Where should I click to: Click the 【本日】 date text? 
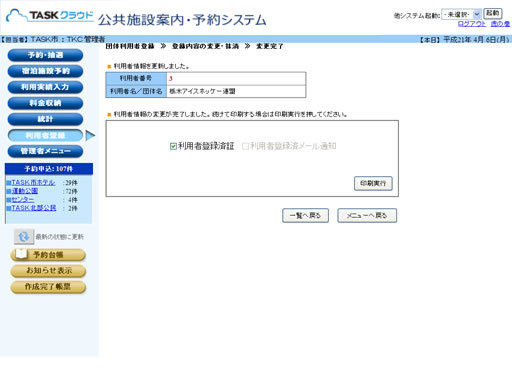tap(464, 40)
